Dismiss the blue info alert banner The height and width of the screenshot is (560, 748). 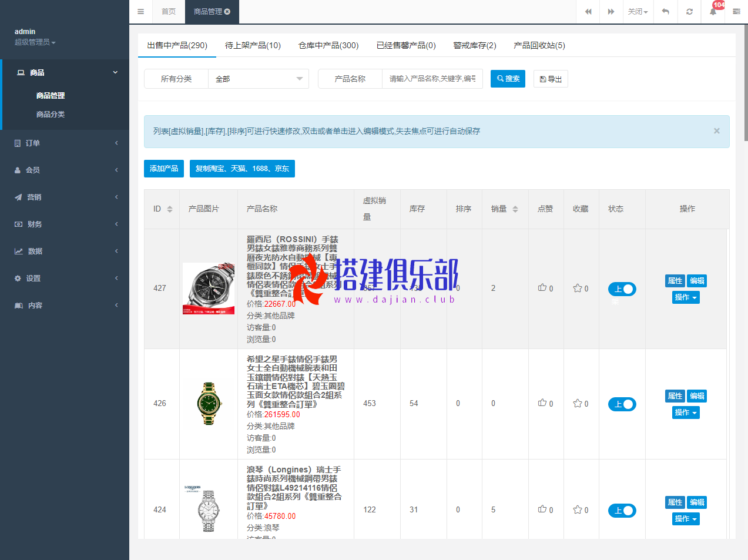(717, 131)
